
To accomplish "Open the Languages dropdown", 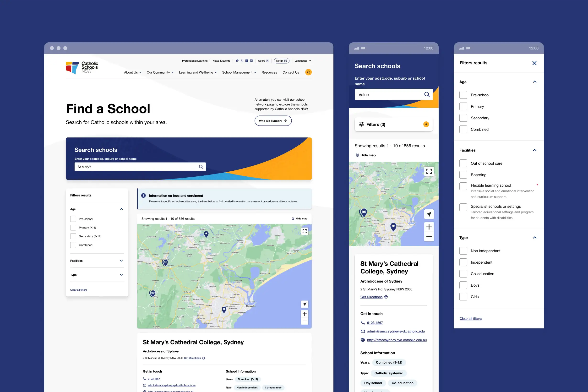I will click(x=302, y=60).
